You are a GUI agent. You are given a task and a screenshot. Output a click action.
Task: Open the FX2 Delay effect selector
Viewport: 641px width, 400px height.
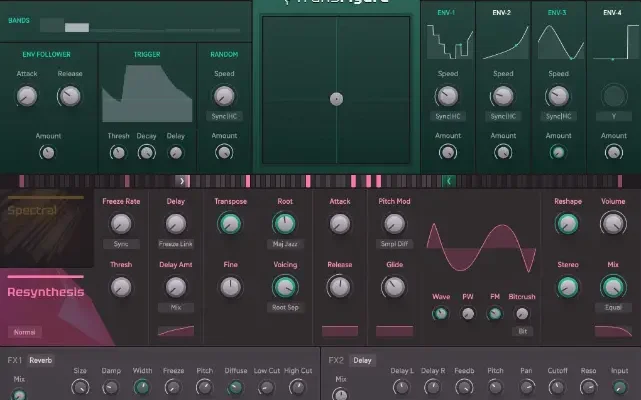361,360
